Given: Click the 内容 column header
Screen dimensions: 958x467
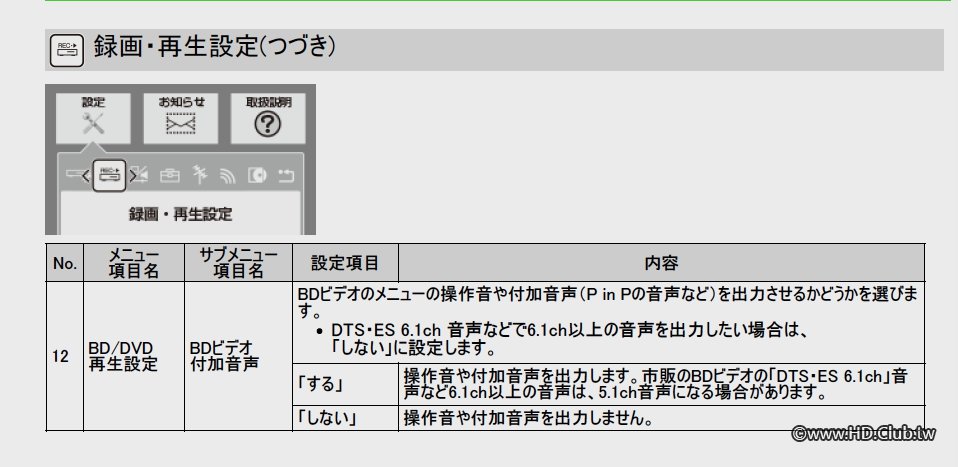Looking at the screenshot, I should [661, 263].
